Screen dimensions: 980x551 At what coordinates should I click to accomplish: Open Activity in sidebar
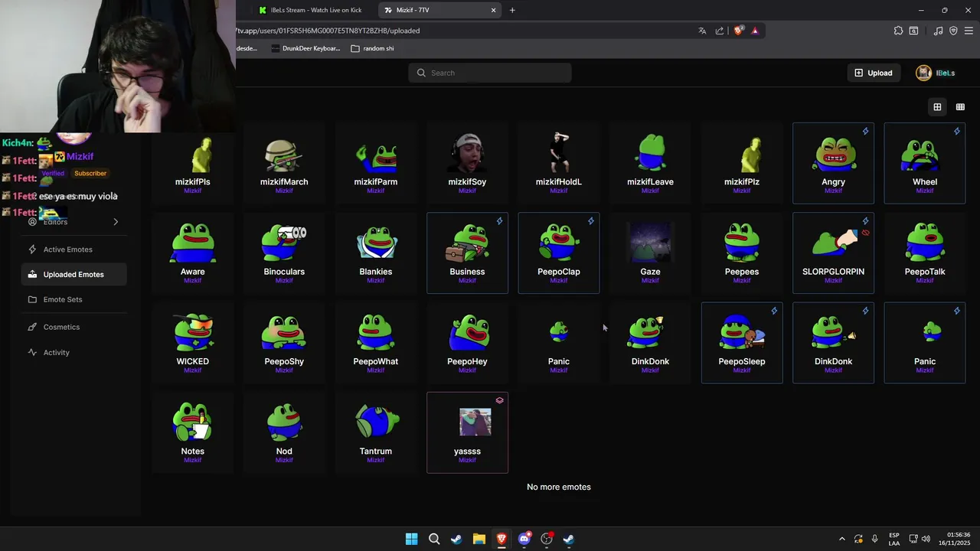click(74, 352)
